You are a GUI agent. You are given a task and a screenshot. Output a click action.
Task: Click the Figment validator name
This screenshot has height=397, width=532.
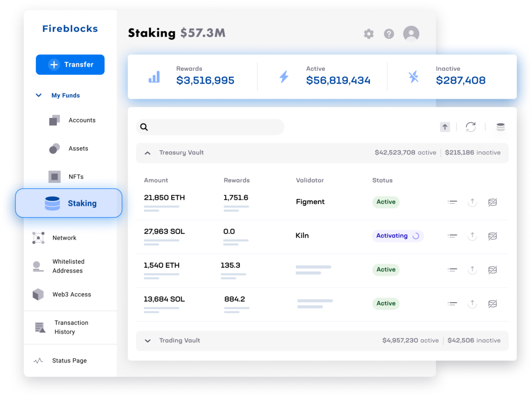[x=310, y=202]
